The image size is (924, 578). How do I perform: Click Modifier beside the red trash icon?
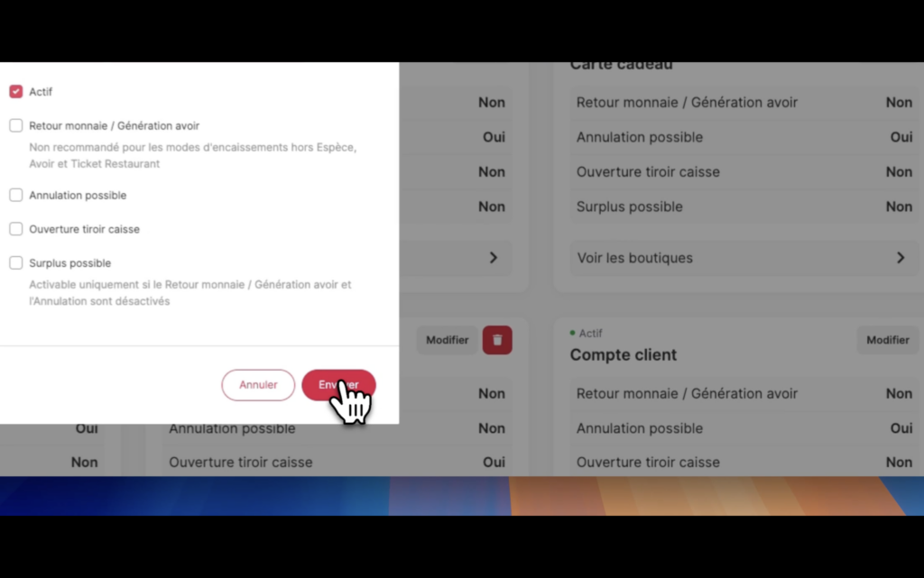pos(448,340)
